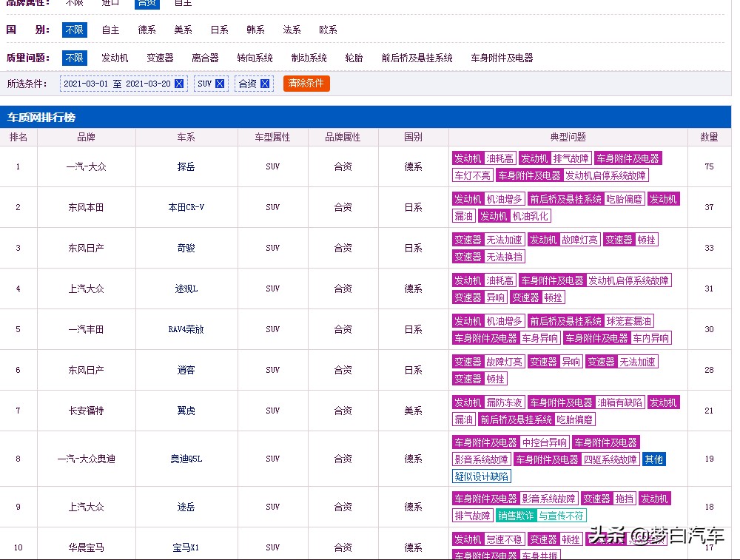Click the 清除条件 button
The image size is (740, 560).
tap(306, 84)
